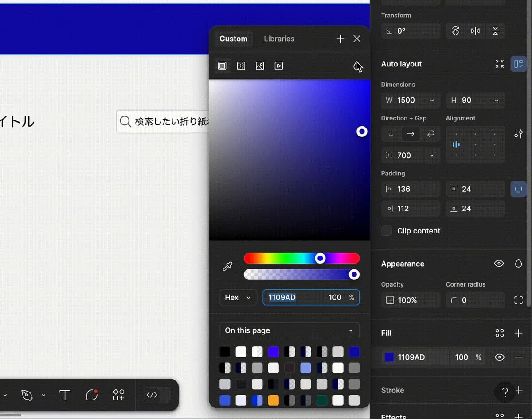532x419 pixels.
Task: Expand the On this page dropdown
Action: coord(289,330)
